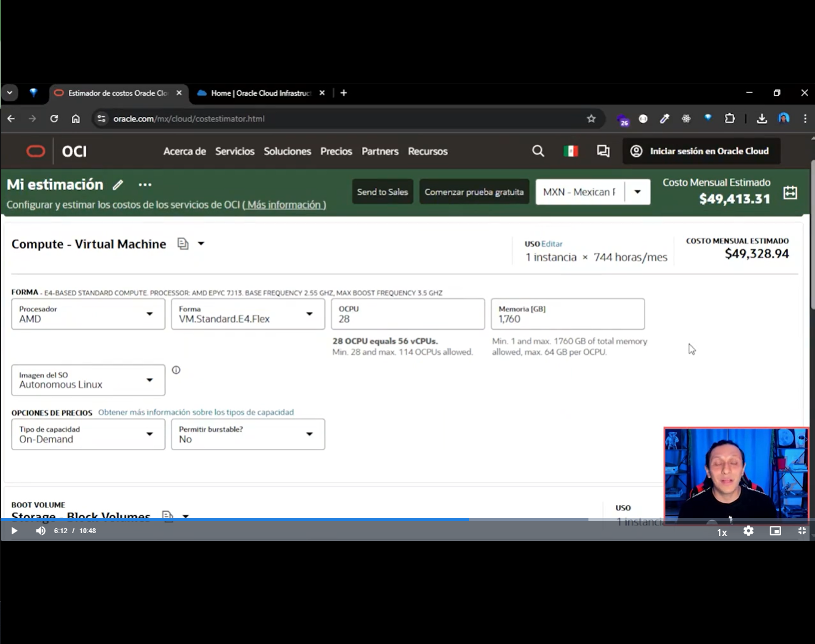Open the three-dot menu beside Mi estimación
Screen dimensions: 815x644
(x=145, y=185)
